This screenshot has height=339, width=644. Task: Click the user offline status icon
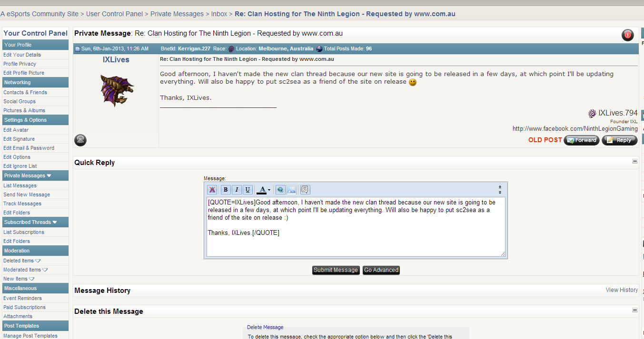tap(80, 140)
